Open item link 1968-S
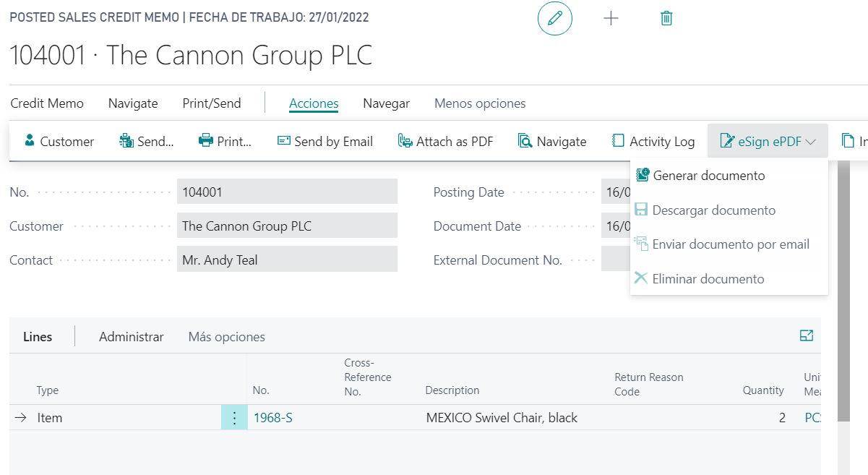 pos(272,418)
